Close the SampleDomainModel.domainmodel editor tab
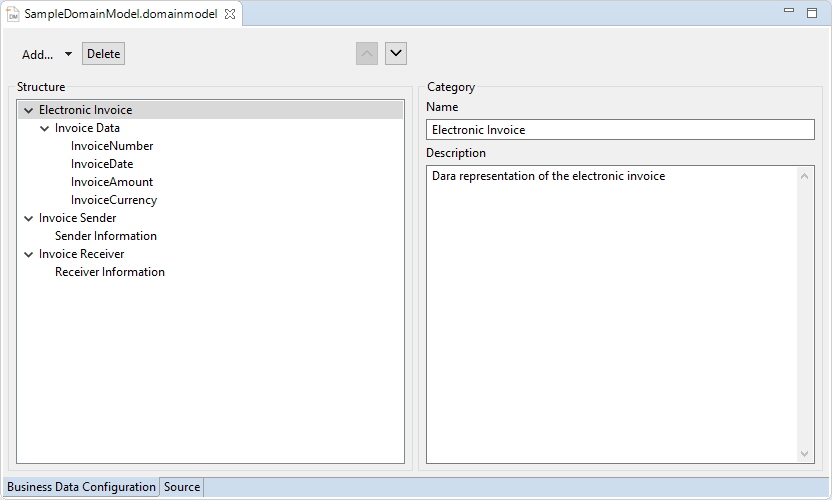Viewport: 832px width, 500px height. (229, 14)
